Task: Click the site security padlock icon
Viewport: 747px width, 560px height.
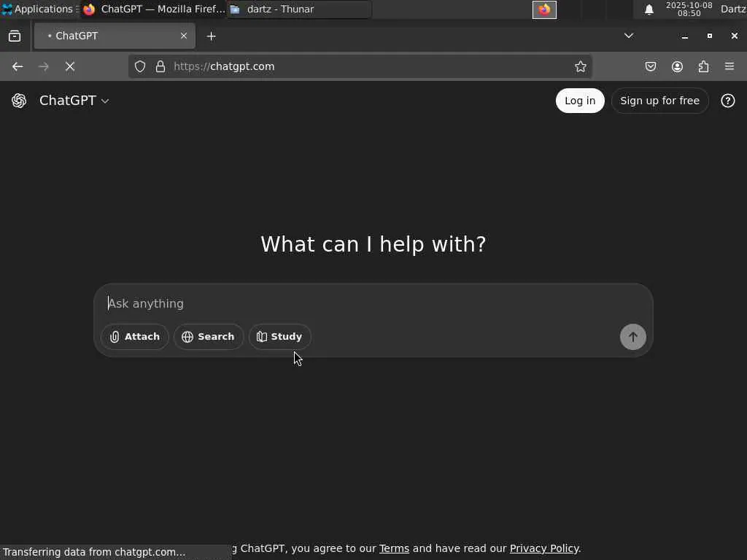Action: pyautogui.click(x=160, y=66)
